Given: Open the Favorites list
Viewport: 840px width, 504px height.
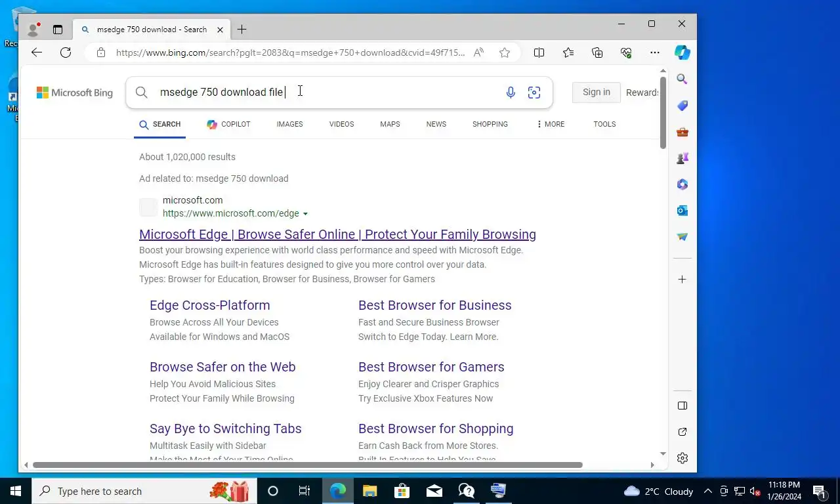Looking at the screenshot, I should (x=568, y=52).
